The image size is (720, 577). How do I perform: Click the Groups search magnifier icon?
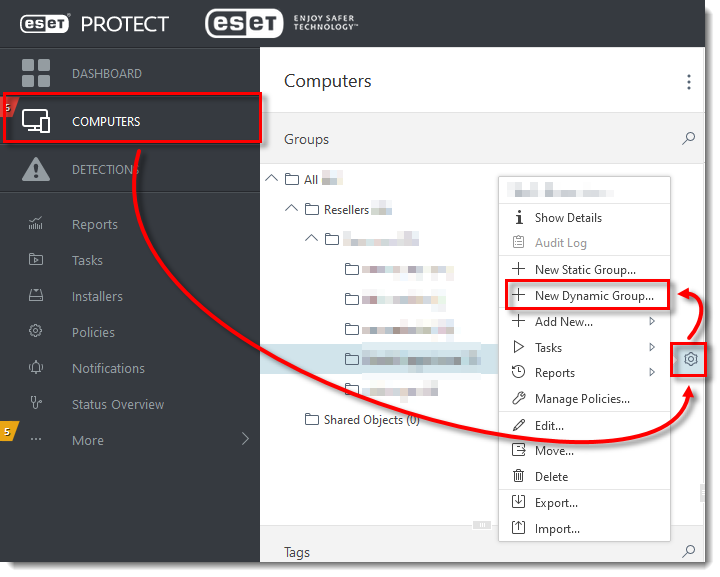click(x=688, y=138)
